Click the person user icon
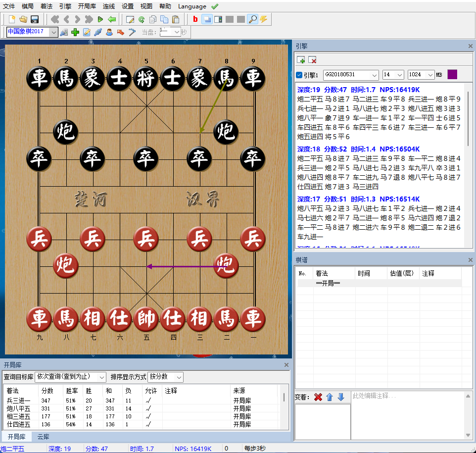This screenshot has width=476, height=453. [x=109, y=32]
